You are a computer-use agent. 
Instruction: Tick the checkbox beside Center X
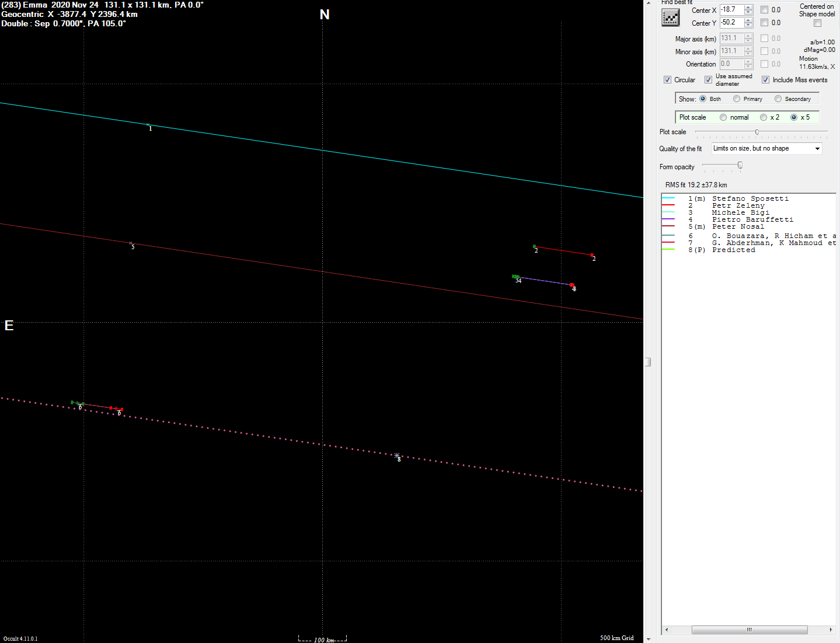764,10
